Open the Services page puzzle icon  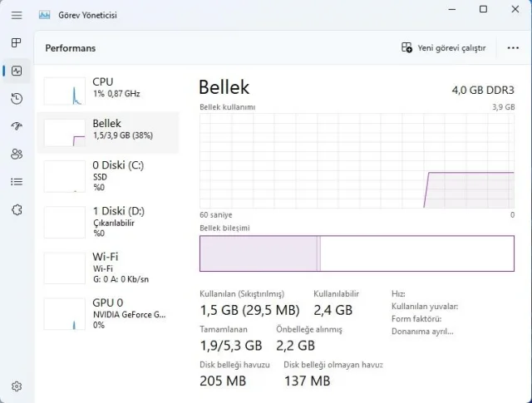coord(17,209)
